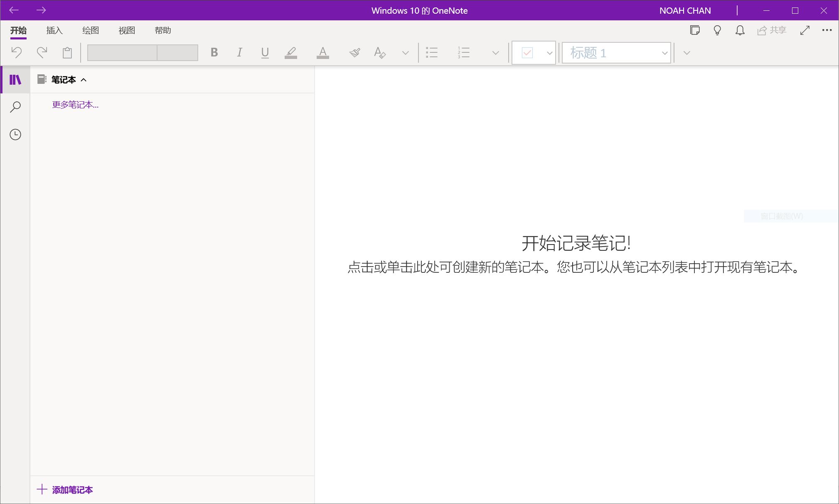The height and width of the screenshot is (504, 839).
Task: Apply underline formatting
Action: click(264, 52)
